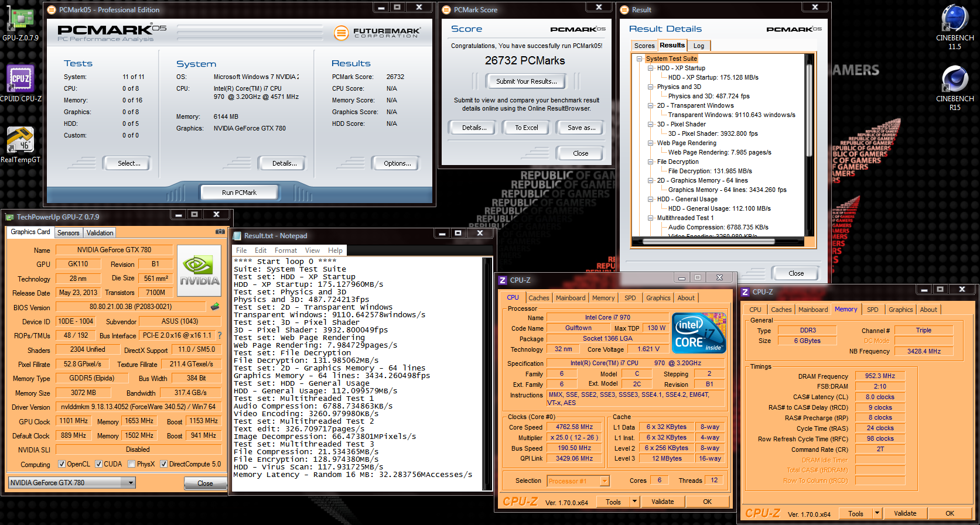The height and width of the screenshot is (525, 980).
Task: Click the Core Speed value field in CPU-Z
Action: (574, 427)
